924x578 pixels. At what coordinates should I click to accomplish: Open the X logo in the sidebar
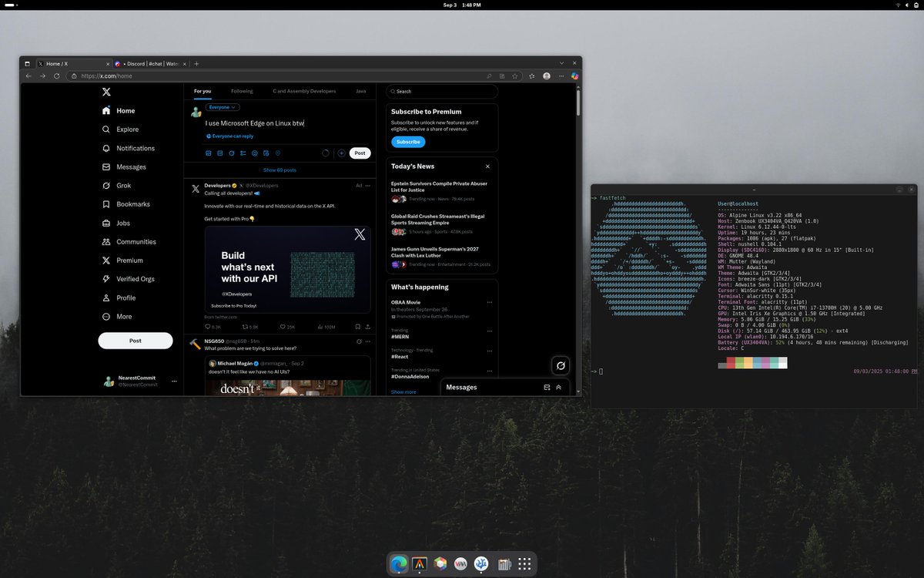106,92
